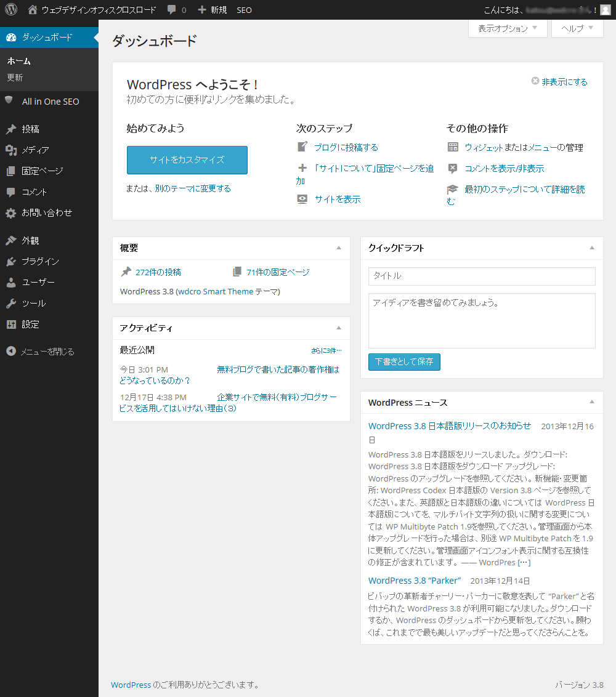616x697 pixels.
Task: Click the plus icon beside 固定ページを追加
Action: (x=302, y=168)
